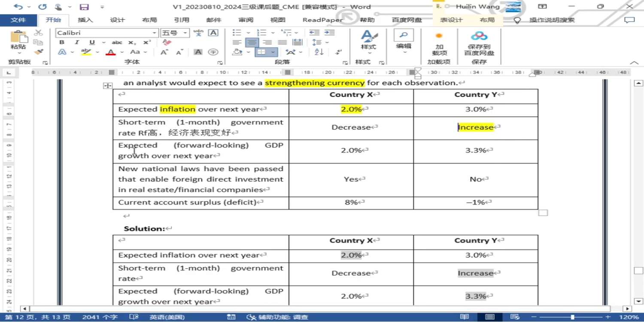
Task: Click the bullet list icon
Action: coord(237,33)
